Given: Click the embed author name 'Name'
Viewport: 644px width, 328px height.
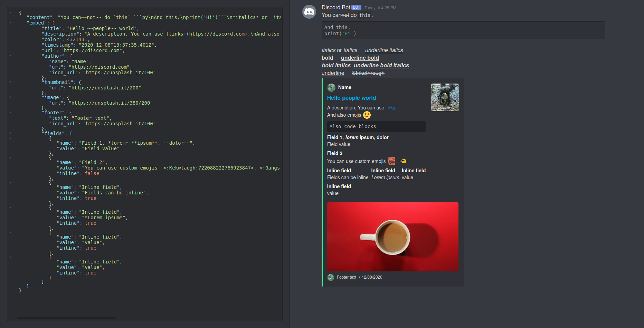Looking at the screenshot, I should (x=344, y=87).
